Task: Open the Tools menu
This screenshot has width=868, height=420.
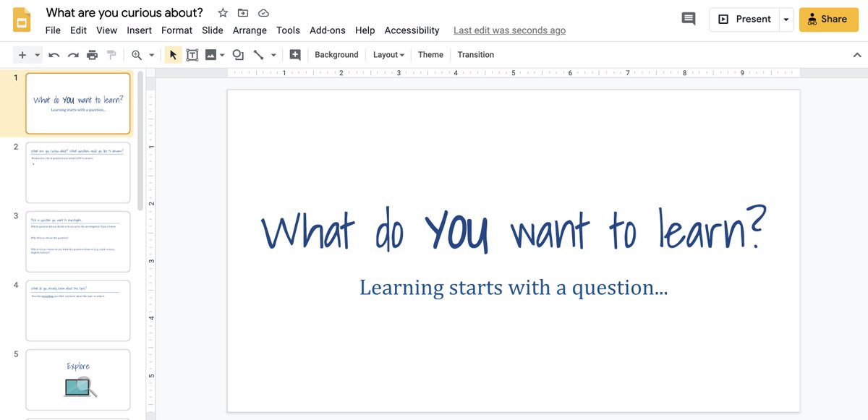Action: 288,30
